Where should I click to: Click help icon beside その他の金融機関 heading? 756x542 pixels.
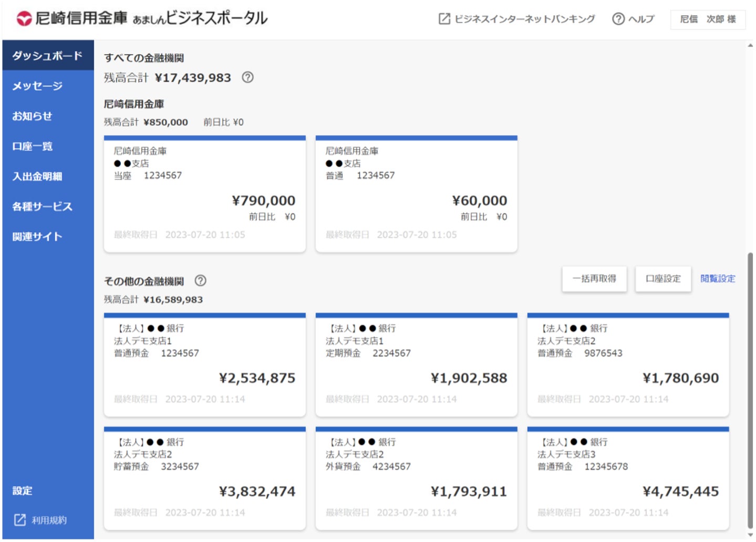pos(200,280)
